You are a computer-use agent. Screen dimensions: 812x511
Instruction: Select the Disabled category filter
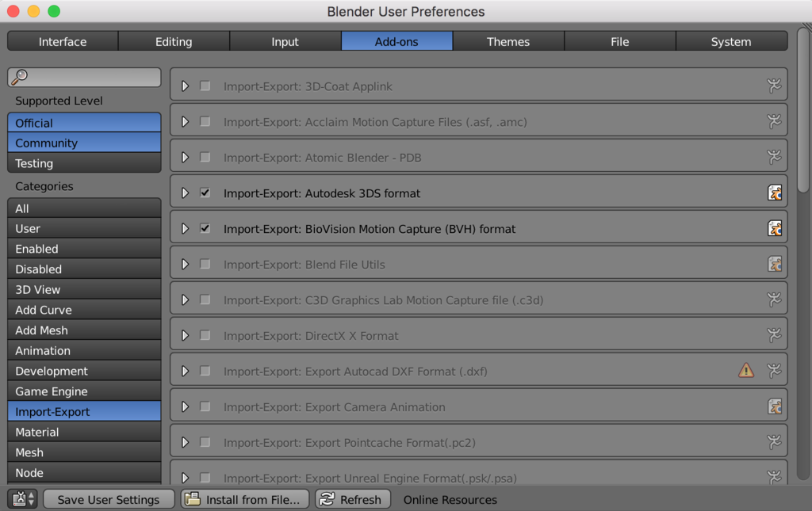pos(84,269)
